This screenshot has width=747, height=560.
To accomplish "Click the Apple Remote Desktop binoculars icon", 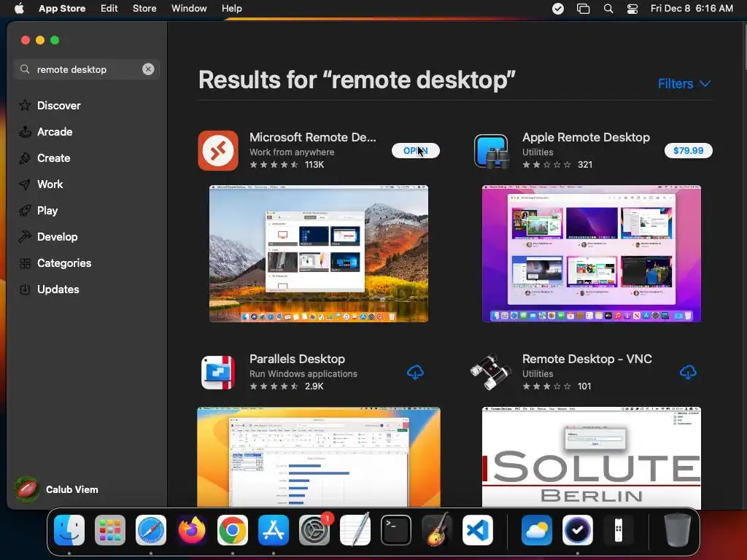I will click(491, 150).
